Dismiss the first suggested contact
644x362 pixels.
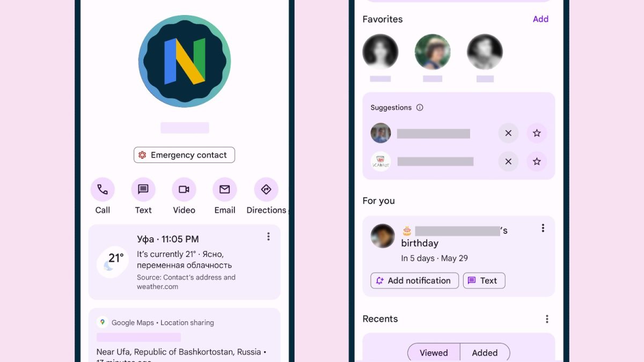pyautogui.click(x=508, y=133)
